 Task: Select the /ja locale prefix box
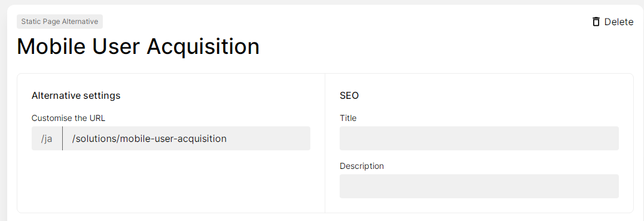[x=47, y=138]
